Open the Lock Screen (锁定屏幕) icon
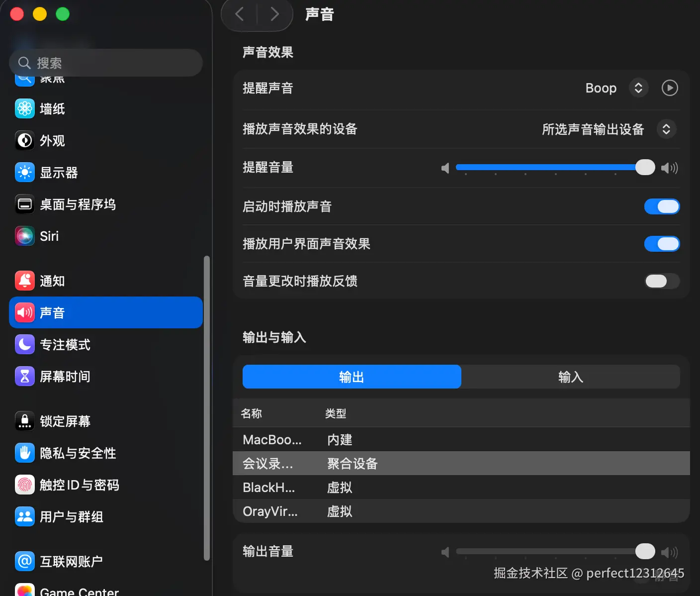Viewport: 700px width, 596px height. point(25,421)
